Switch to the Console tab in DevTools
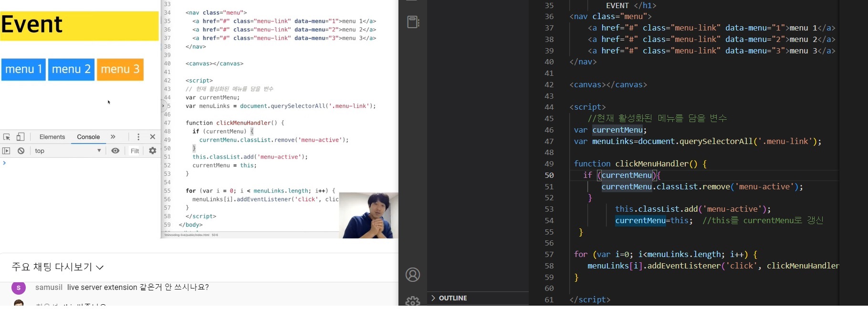868x309 pixels. 88,137
